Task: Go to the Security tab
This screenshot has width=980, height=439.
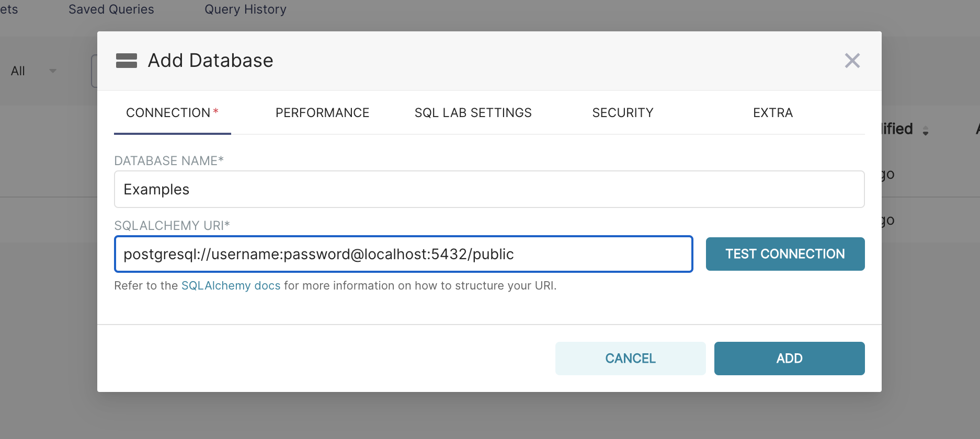Action: pos(622,113)
